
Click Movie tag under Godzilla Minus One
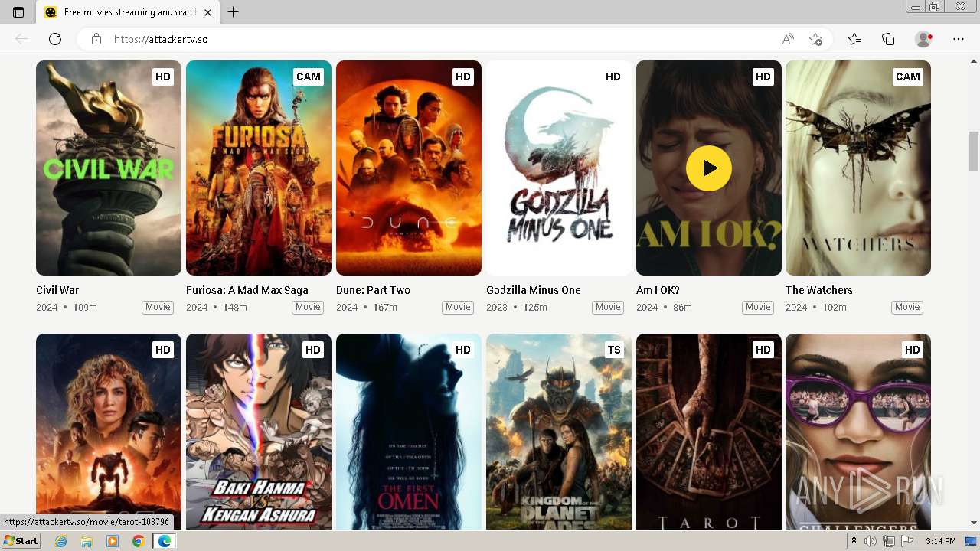[x=608, y=307]
